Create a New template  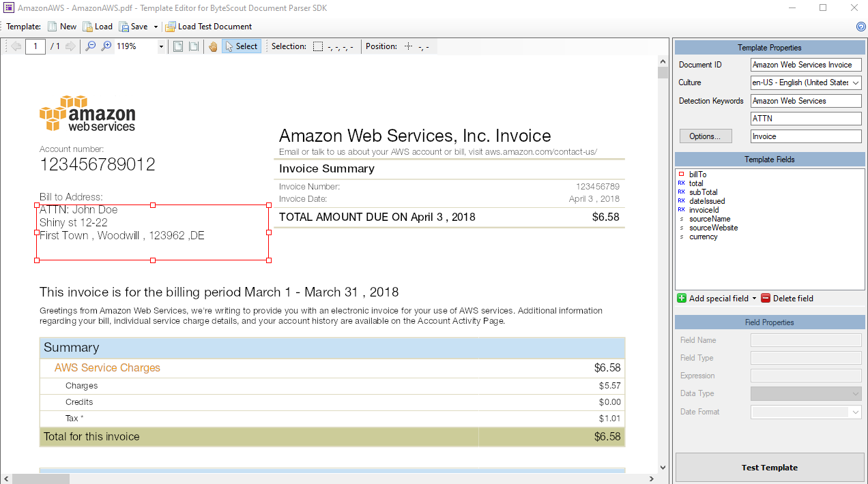coord(62,27)
